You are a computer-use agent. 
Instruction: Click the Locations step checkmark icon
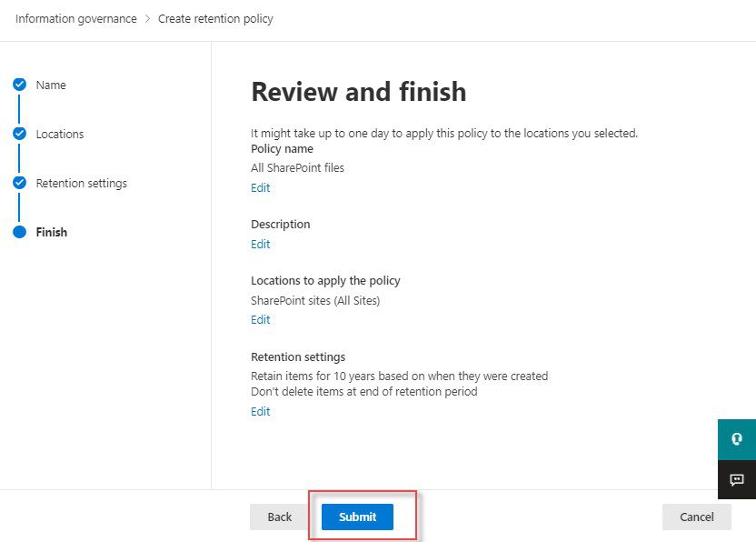19,134
